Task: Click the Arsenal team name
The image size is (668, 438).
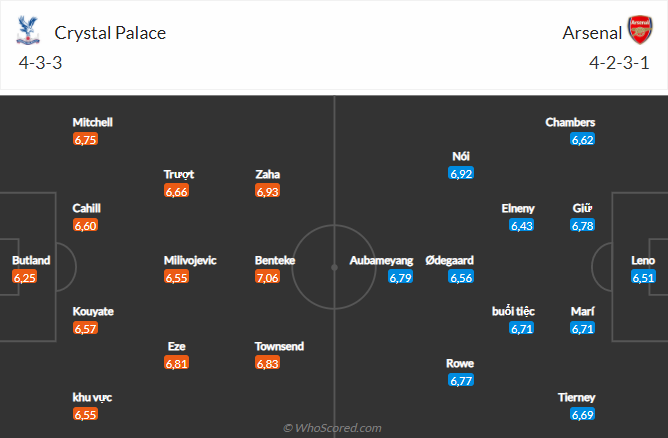Action: 590,32
